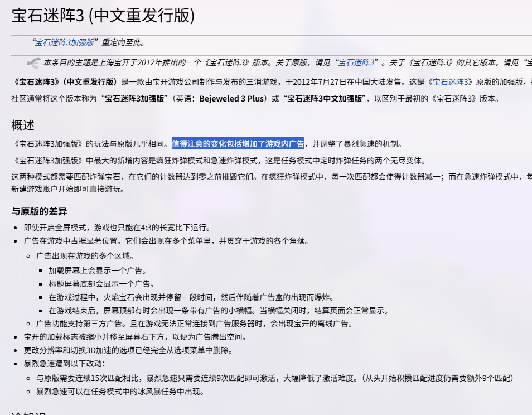Click the partially visible heading at page bottom
Image resolution: width=532 pixels, height=415 pixels.
28,413
